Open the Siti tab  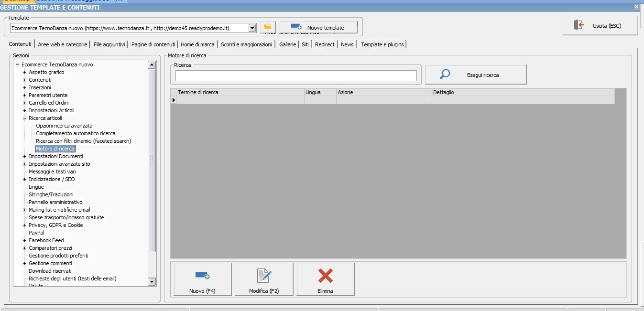coord(305,44)
